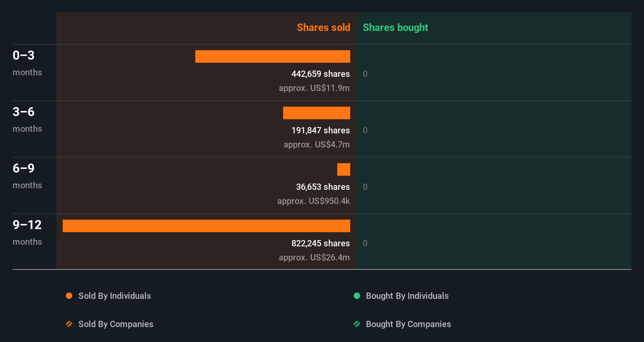Select the 191,847 shares value
This screenshot has height=342, width=644.
[320, 130]
